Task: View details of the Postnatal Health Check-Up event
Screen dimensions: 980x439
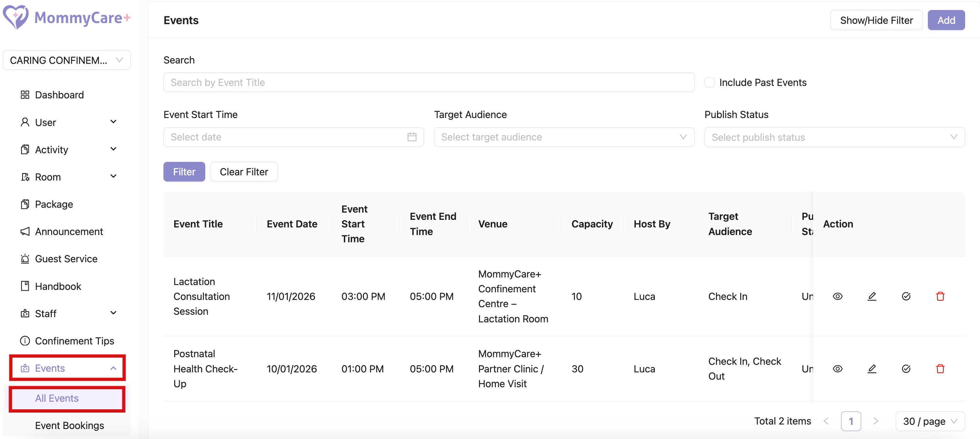Action: pyautogui.click(x=838, y=368)
